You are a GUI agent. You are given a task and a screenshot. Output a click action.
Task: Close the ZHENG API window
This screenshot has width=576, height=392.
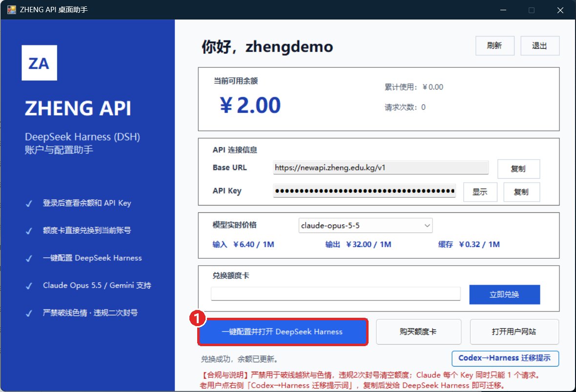click(x=560, y=10)
